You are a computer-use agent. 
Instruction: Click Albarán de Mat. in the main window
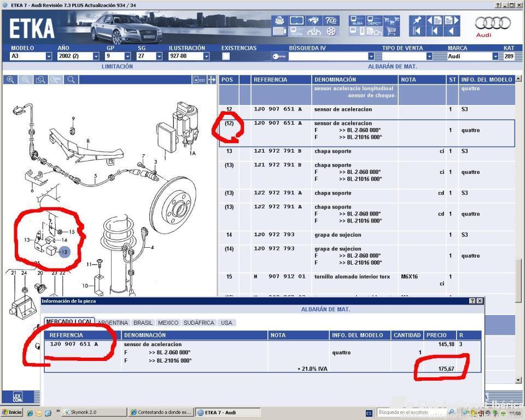(393, 67)
